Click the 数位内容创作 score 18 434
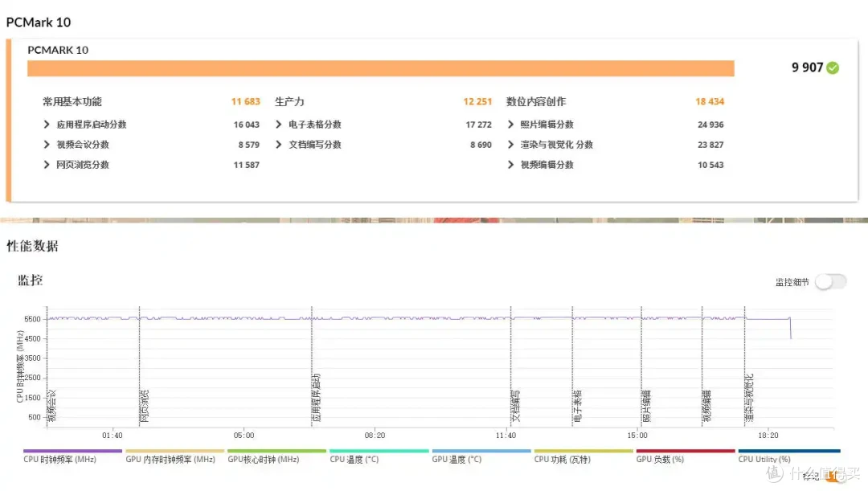868x491 pixels. (710, 101)
